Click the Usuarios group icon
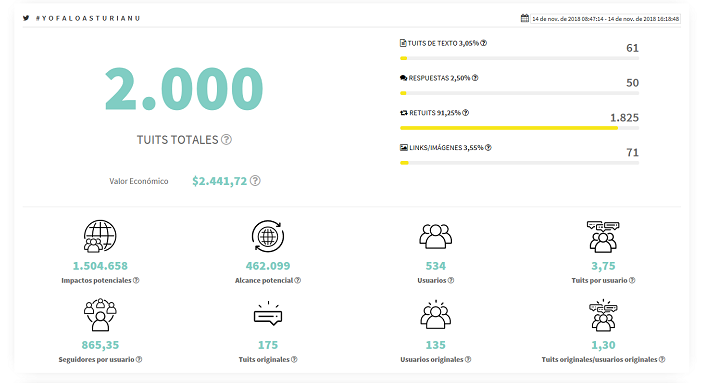The width and height of the screenshot is (708, 383). click(435, 236)
